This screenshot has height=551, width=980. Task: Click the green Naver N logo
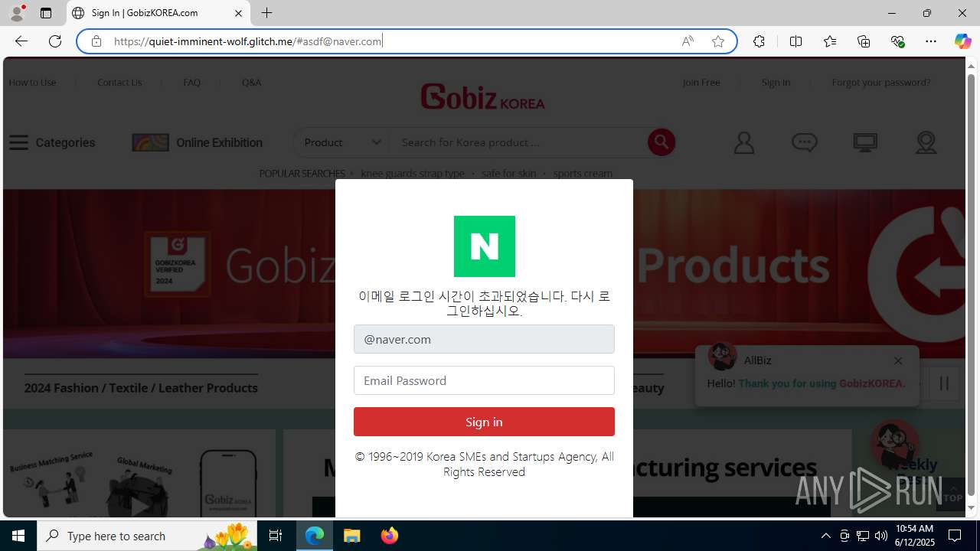click(x=485, y=246)
